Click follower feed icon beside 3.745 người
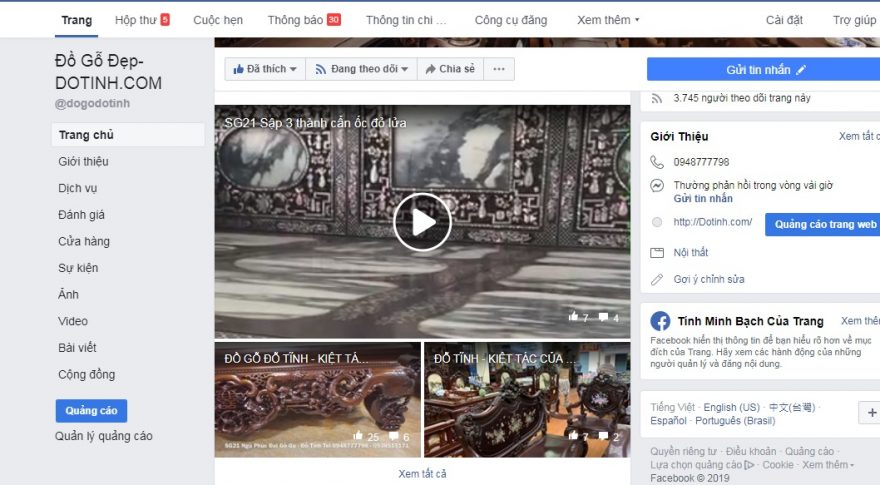 (x=656, y=98)
